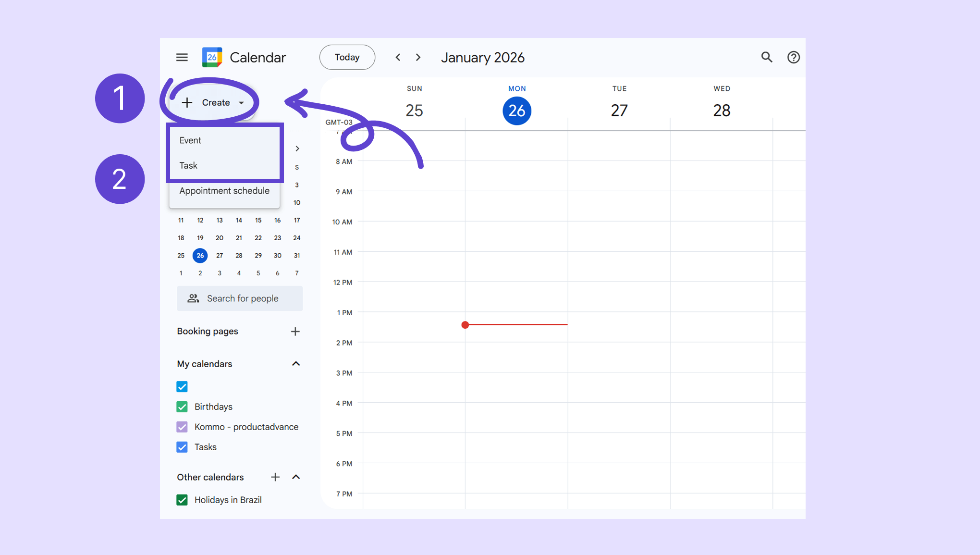
Task: Open the main hamburger menu
Action: pyautogui.click(x=182, y=57)
